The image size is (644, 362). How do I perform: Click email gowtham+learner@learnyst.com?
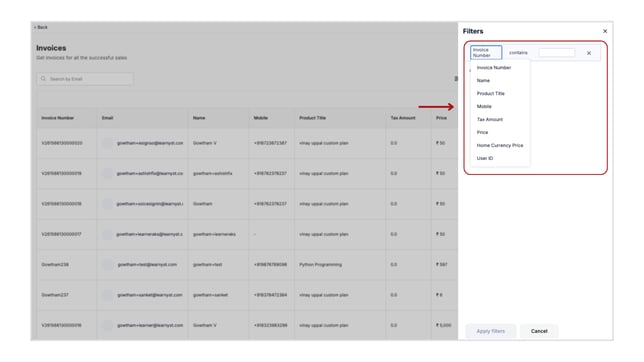click(150, 325)
